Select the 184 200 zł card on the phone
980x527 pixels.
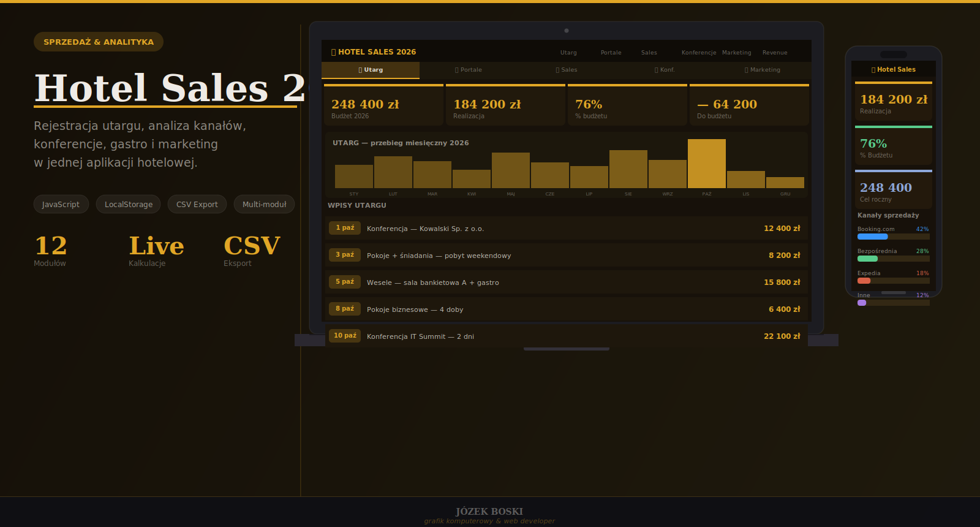pos(894,101)
